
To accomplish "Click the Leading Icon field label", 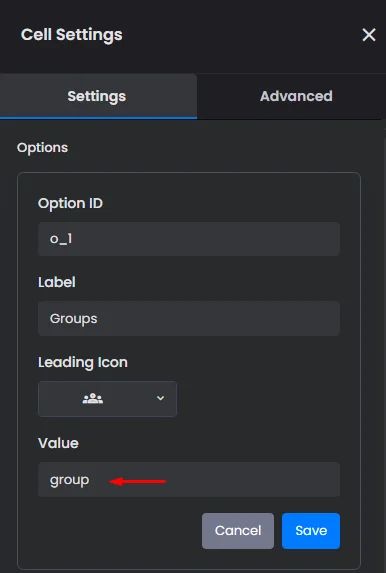I will pyautogui.click(x=83, y=363).
